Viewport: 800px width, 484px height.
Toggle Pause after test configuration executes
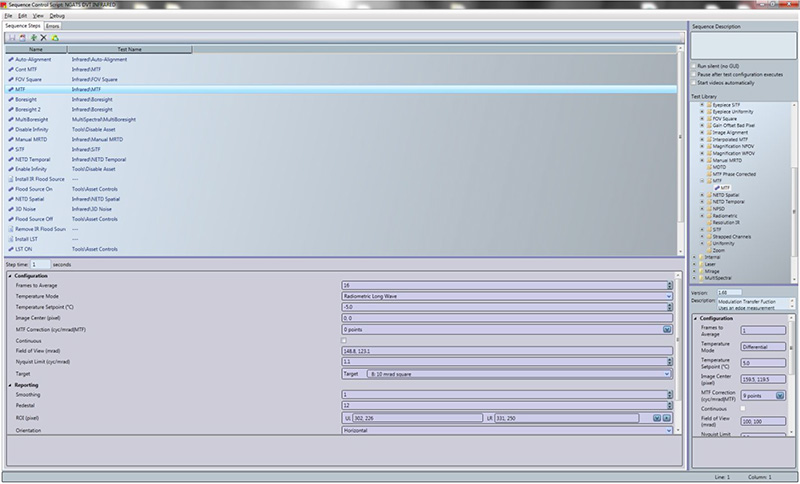pyautogui.click(x=697, y=74)
